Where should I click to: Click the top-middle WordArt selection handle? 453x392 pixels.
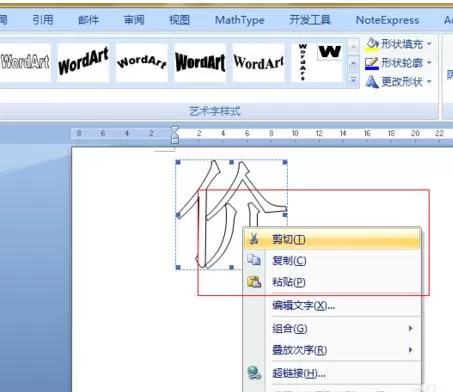pos(232,162)
